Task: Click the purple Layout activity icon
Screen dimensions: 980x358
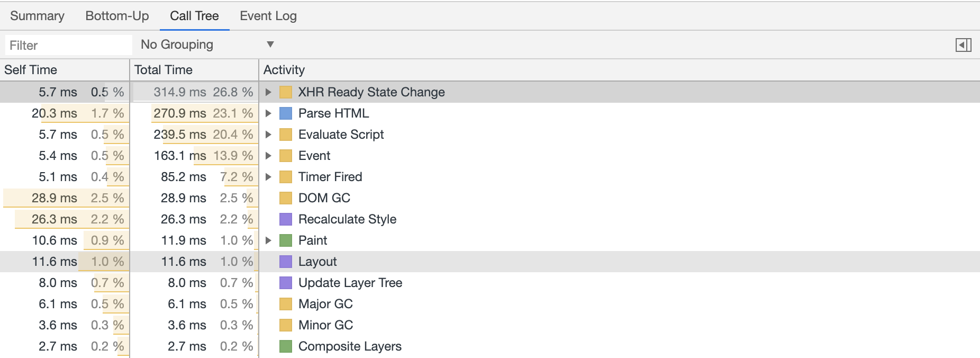Action: 286,262
